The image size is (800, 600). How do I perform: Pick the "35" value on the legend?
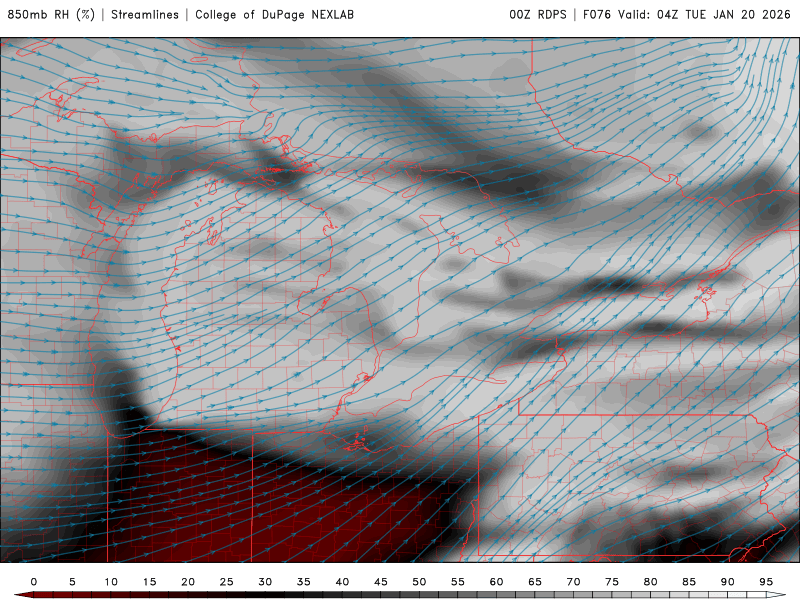coord(304,582)
